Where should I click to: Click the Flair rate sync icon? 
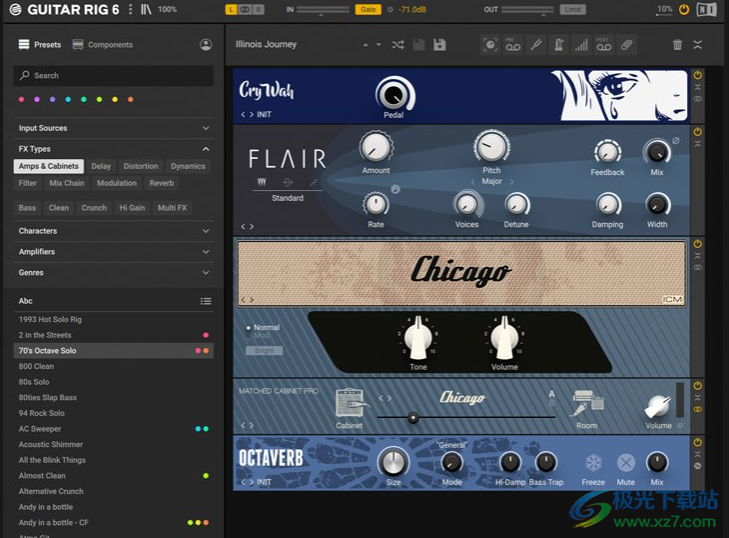(395, 189)
